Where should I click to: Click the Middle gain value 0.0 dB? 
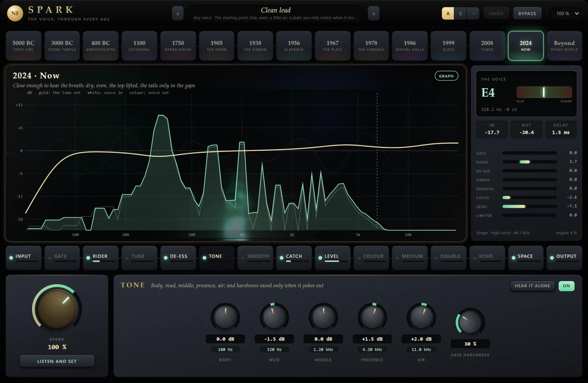[323, 339]
